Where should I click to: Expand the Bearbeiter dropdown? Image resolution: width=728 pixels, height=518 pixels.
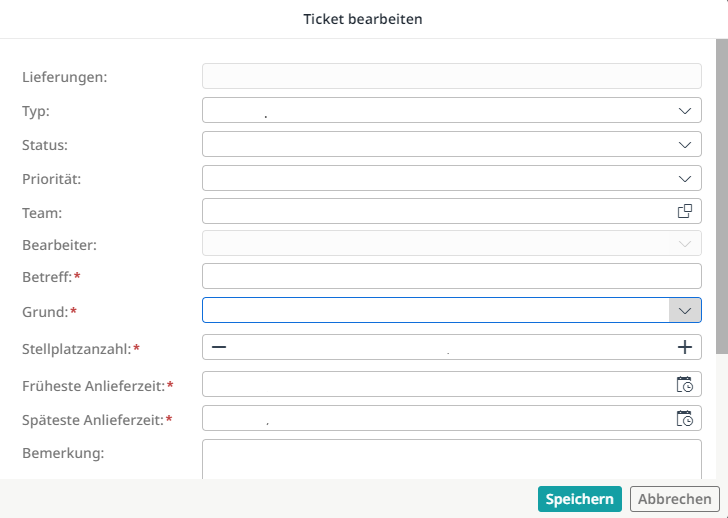pyautogui.click(x=685, y=244)
